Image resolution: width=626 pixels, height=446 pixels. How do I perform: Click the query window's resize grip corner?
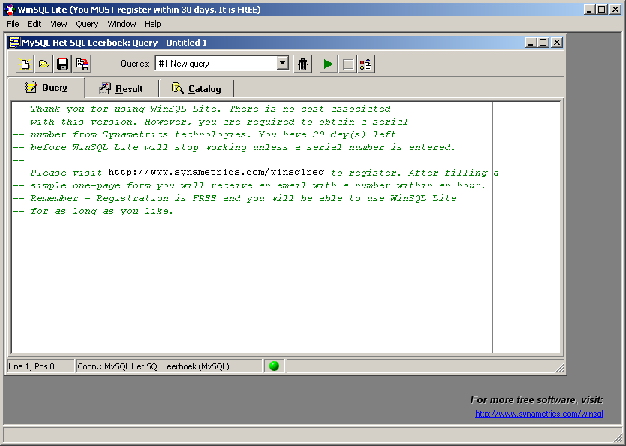pos(560,368)
